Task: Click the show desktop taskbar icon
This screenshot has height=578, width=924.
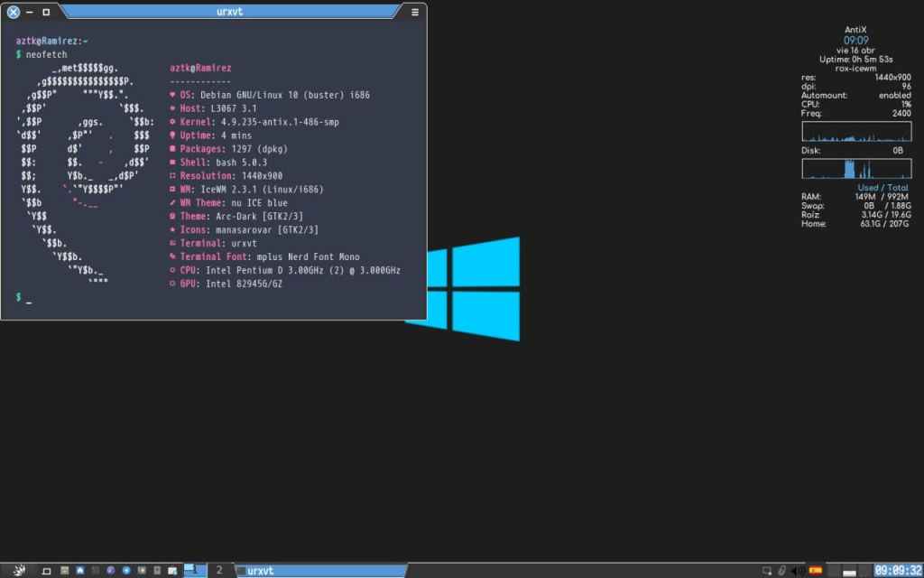Action: [x=47, y=571]
